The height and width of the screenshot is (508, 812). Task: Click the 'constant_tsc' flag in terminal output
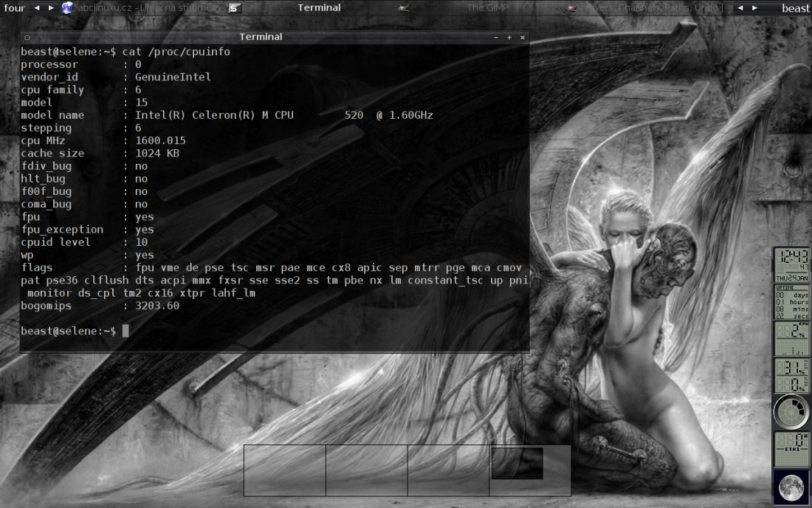tap(445, 281)
